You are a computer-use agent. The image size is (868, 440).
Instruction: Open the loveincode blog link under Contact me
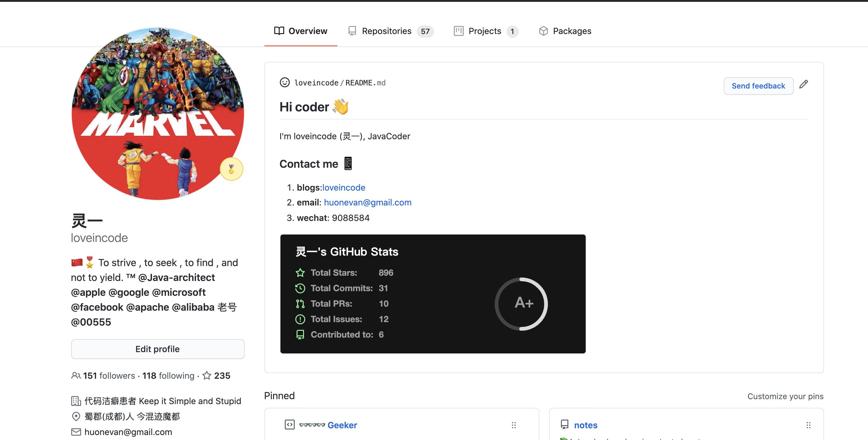(343, 187)
